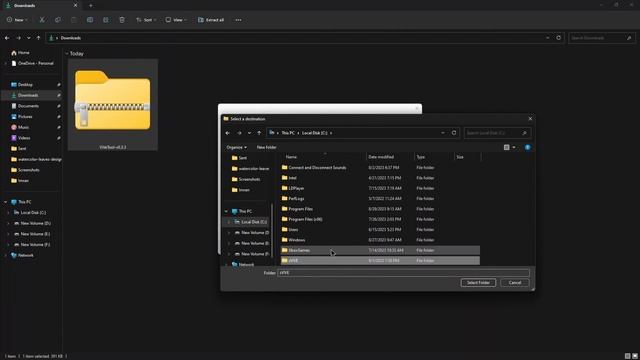
Task: Click the back arrow in Select a destination dialog
Action: [228, 133]
